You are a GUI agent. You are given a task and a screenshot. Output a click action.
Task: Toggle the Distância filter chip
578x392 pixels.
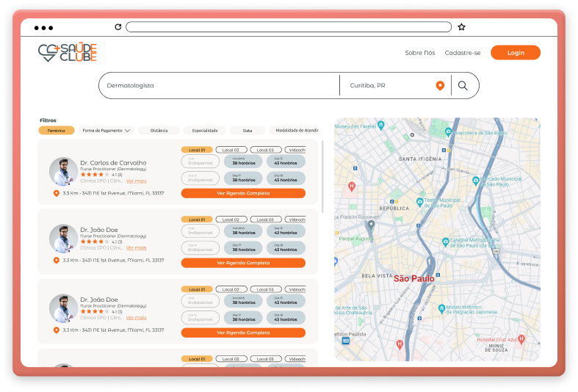(159, 131)
